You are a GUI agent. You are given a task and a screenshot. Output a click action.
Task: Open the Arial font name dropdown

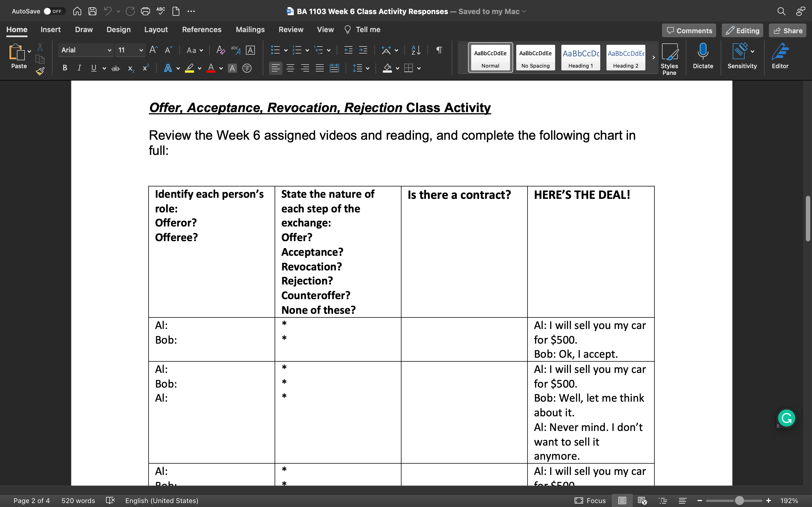109,50
